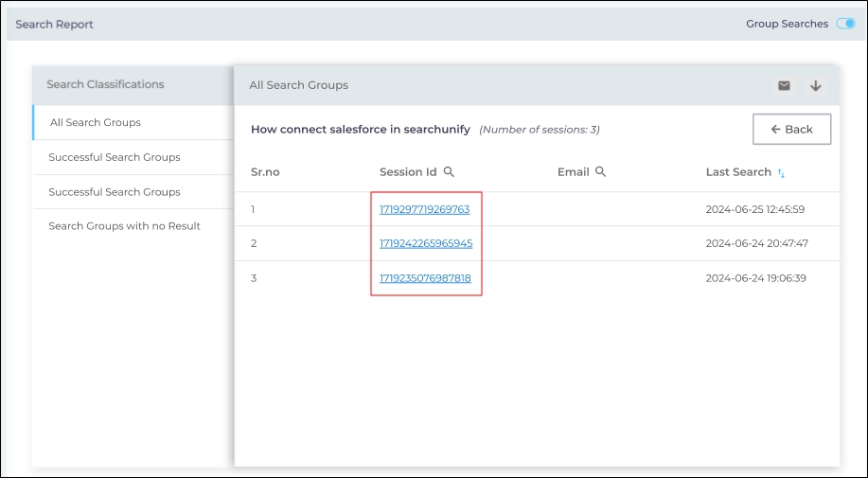This screenshot has height=478, width=868.
Task: Click the Session Id column label
Action: pos(408,172)
